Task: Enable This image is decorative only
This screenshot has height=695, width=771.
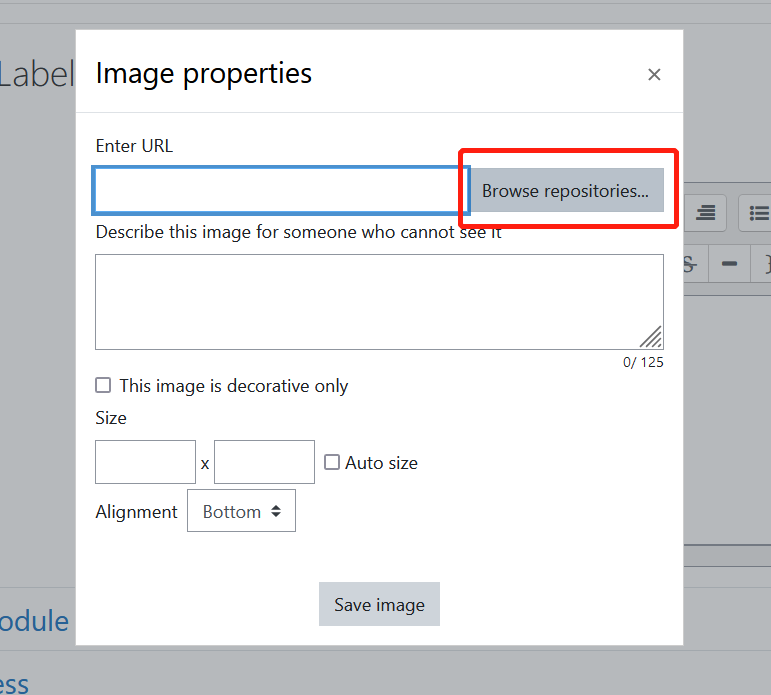Action: click(x=103, y=385)
